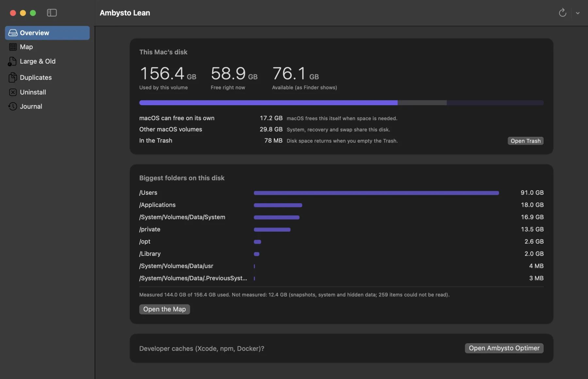Click the Journal clock icon
The height and width of the screenshot is (379, 588).
(13, 106)
